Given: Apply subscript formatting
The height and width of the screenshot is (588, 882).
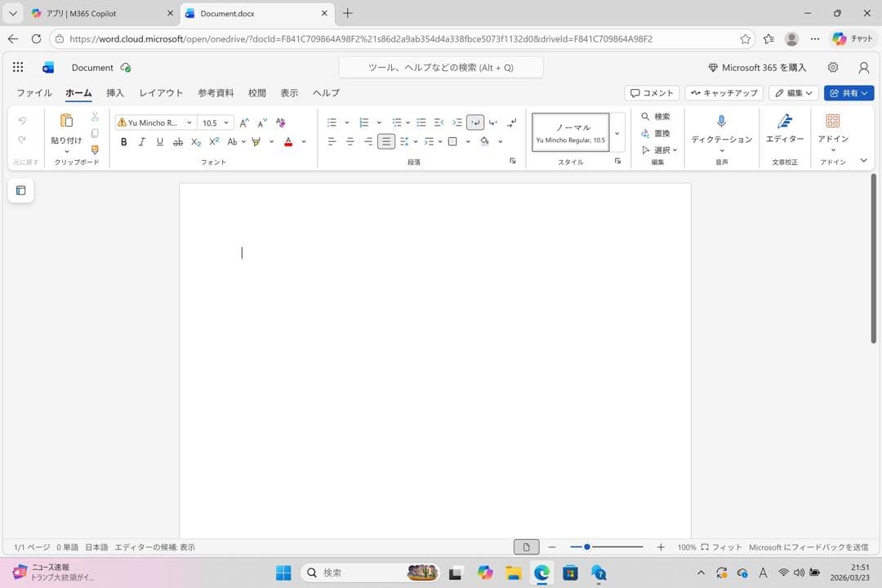Looking at the screenshot, I should point(196,142).
